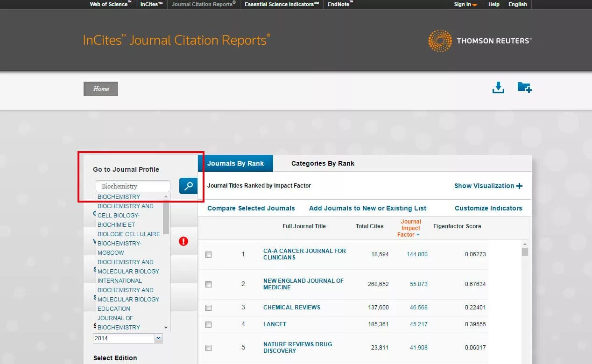Click the red exclamation warning icon
Viewport: 592px width, 364px height.
[x=183, y=241]
